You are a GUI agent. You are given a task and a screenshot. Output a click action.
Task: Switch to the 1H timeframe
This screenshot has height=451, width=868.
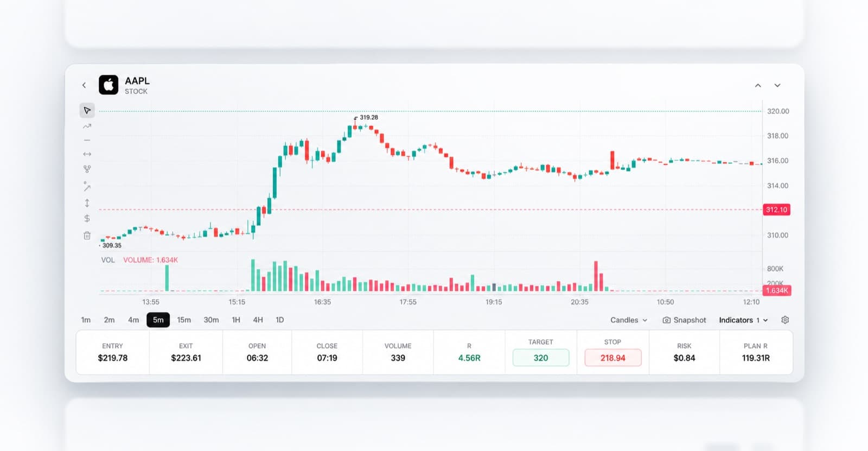[x=236, y=320]
